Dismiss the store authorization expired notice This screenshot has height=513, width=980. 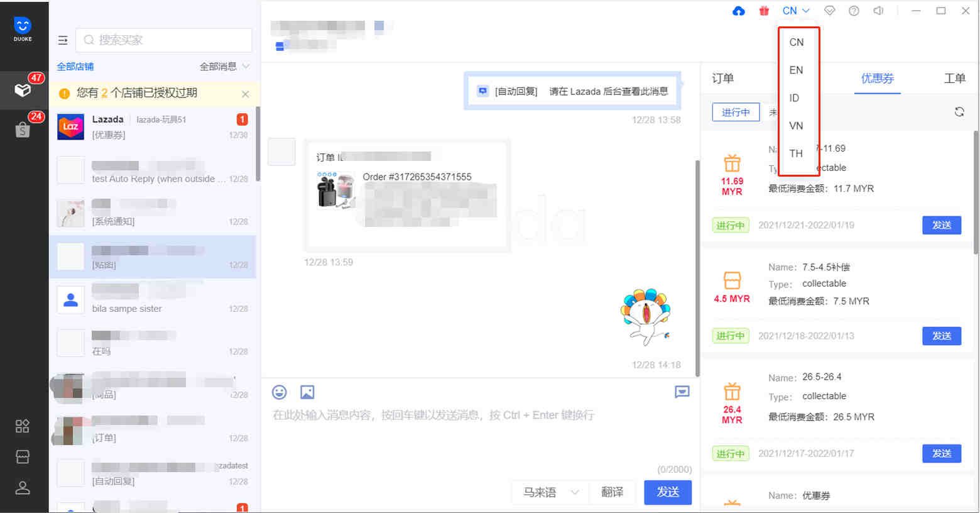point(245,94)
